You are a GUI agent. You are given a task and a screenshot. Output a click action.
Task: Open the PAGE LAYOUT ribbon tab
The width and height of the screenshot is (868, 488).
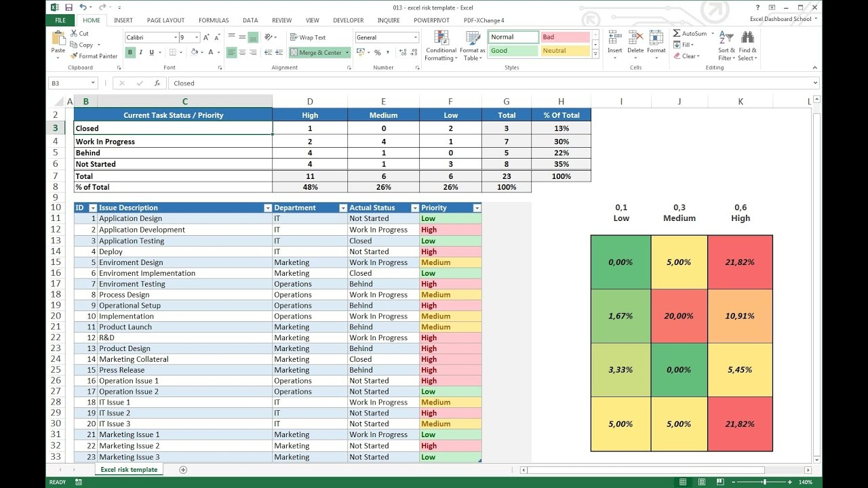[165, 20]
